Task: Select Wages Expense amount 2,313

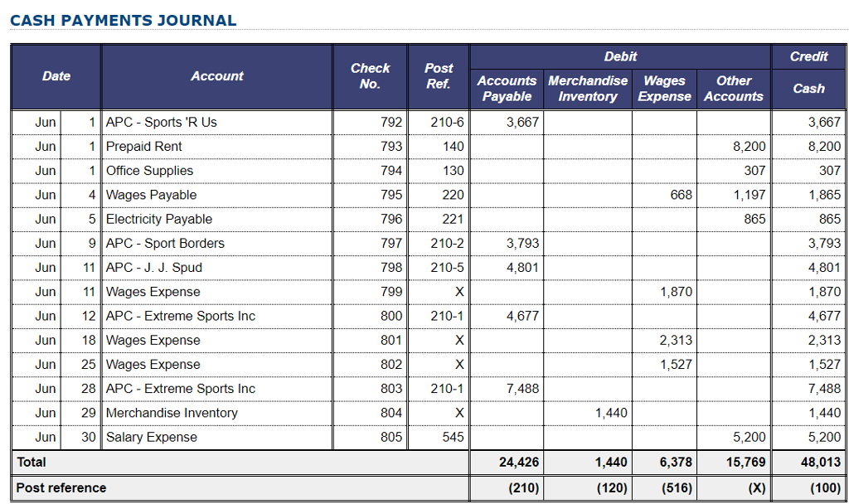Action: coord(676,341)
